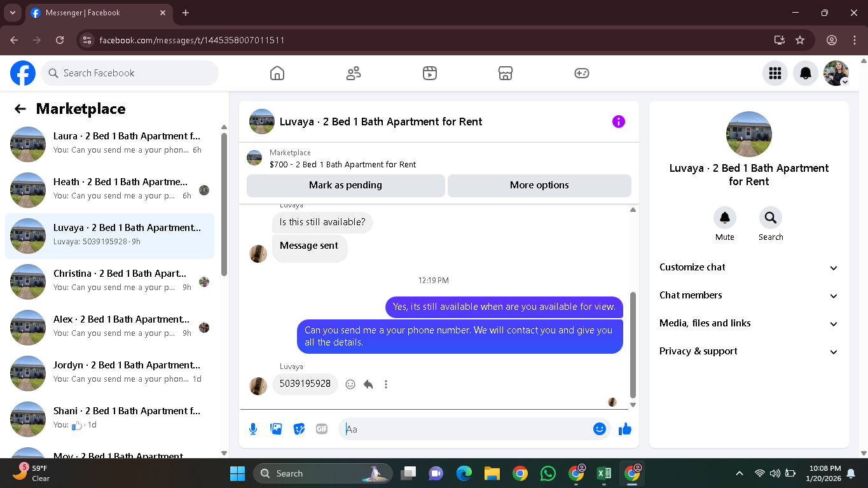Open the Gaming controller icon
Screen dimensions: 868x488
(582, 73)
